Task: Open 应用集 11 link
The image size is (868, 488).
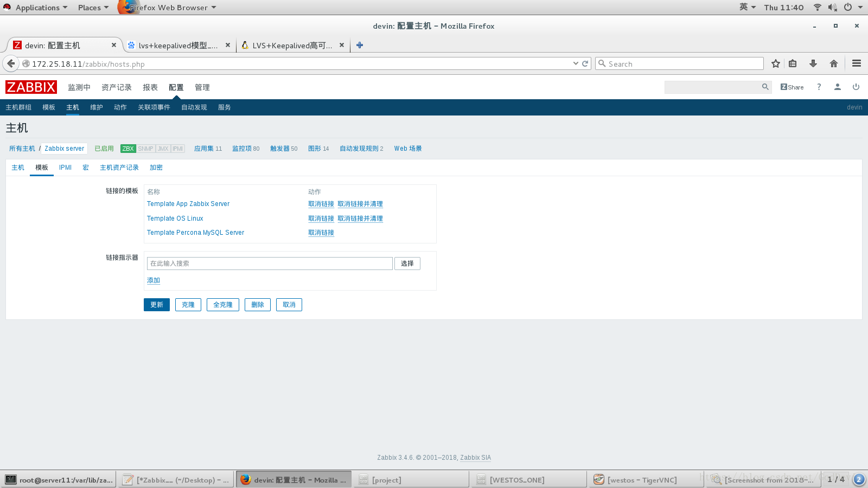Action: (x=208, y=149)
